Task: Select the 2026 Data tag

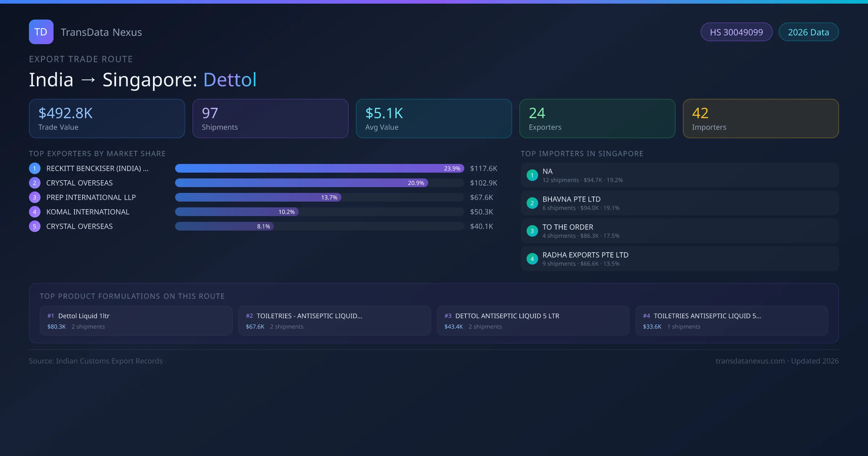Action: pos(808,32)
